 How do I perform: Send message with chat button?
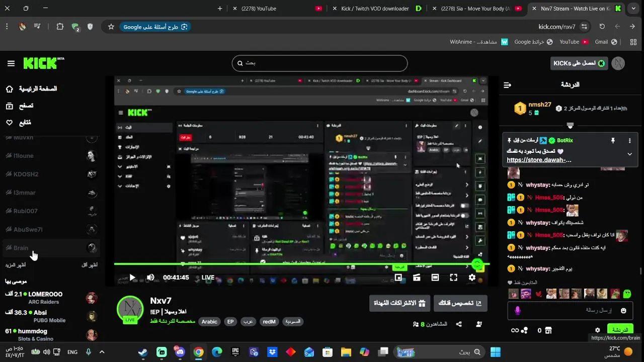[x=620, y=330]
